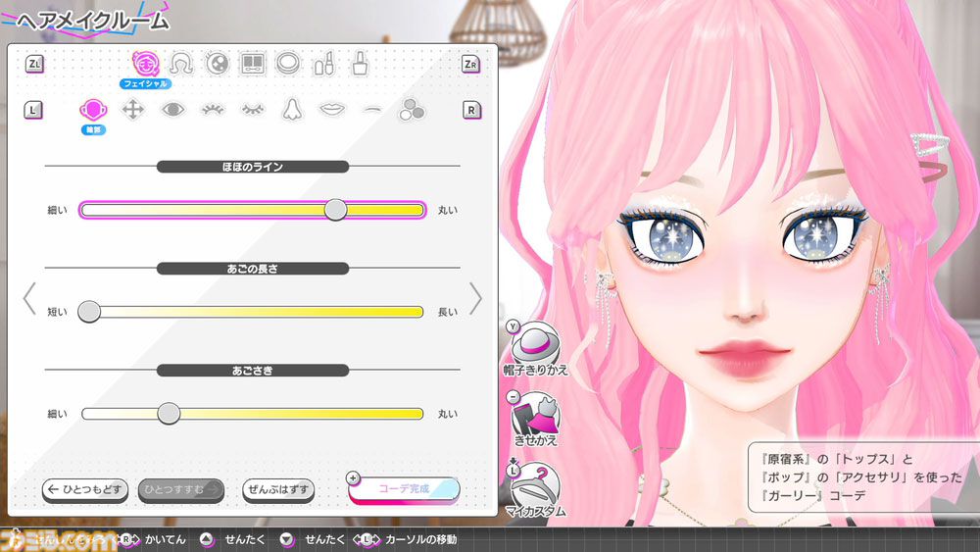Select the 輪郭 face outline part icon
980x552 pixels.
[93, 110]
